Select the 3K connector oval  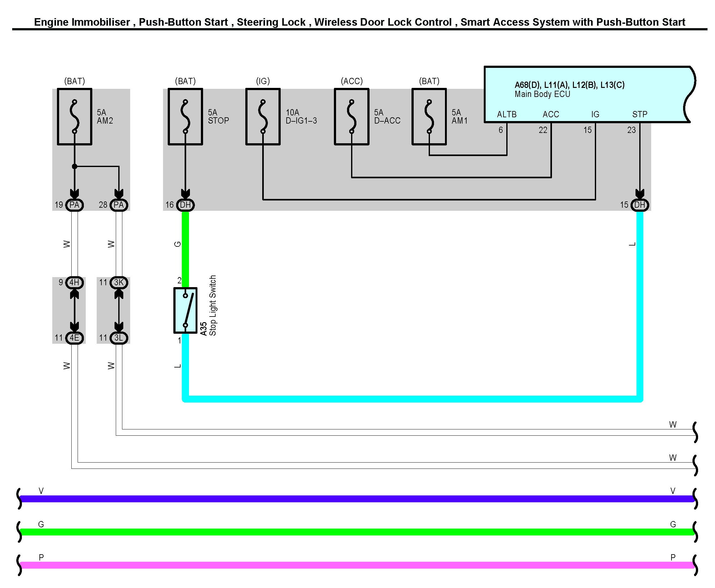[x=119, y=282]
